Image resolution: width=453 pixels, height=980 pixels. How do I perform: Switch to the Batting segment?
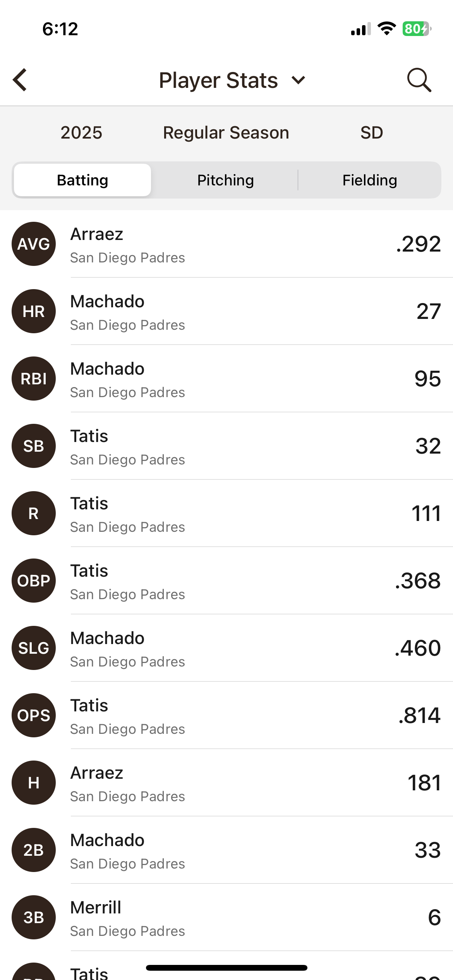pyautogui.click(x=82, y=180)
